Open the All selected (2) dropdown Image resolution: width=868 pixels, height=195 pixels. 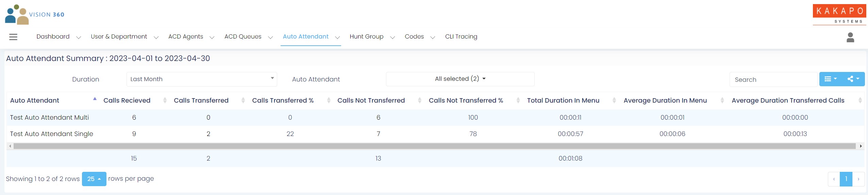[x=460, y=79]
